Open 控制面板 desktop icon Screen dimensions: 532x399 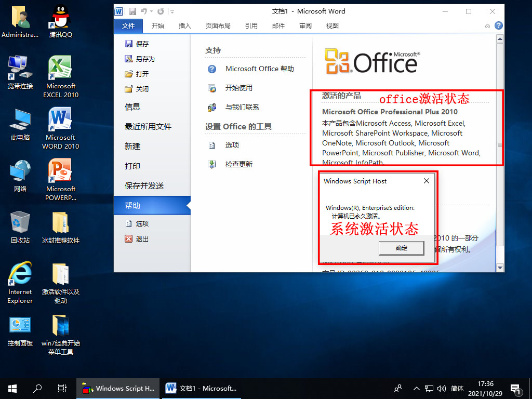(20, 331)
